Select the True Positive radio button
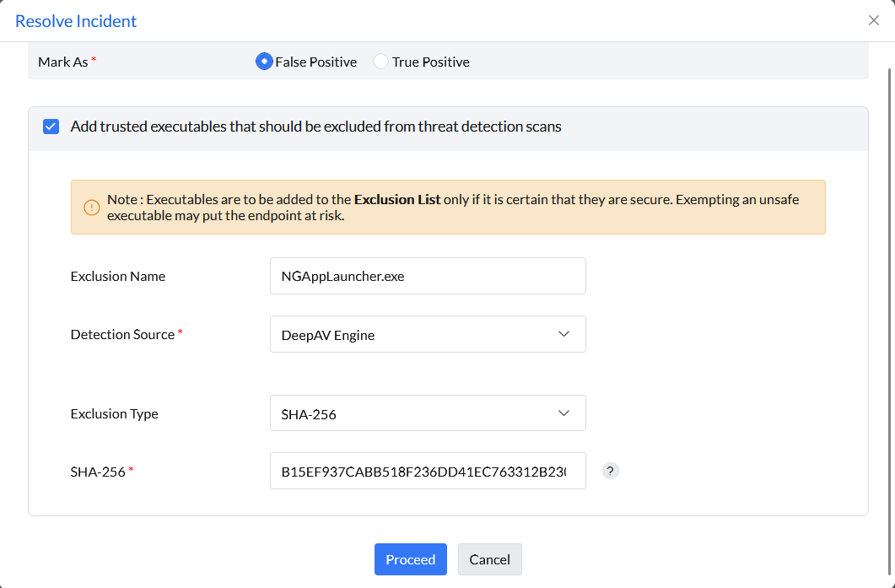Image resolution: width=895 pixels, height=588 pixels. click(380, 61)
